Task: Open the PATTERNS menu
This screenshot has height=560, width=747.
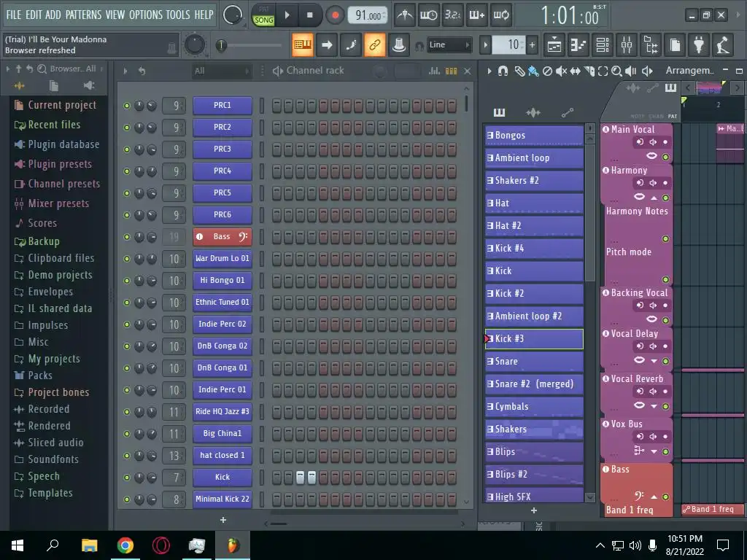Action: pyautogui.click(x=83, y=15)
